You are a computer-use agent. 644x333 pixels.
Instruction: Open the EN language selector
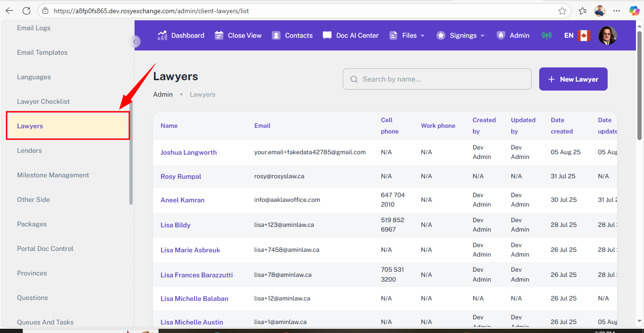[x=568, y=35]
